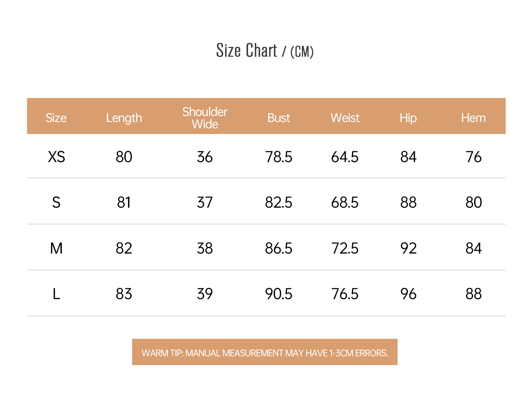Screen dimensions: 532x399
Task: Select the Bust column header
Action: 279,118
